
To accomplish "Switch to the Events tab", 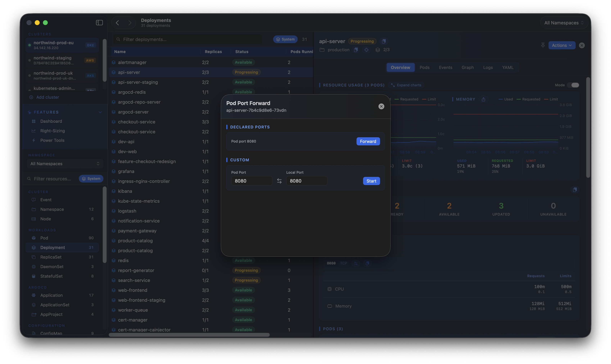I will (x=445, y=68).
